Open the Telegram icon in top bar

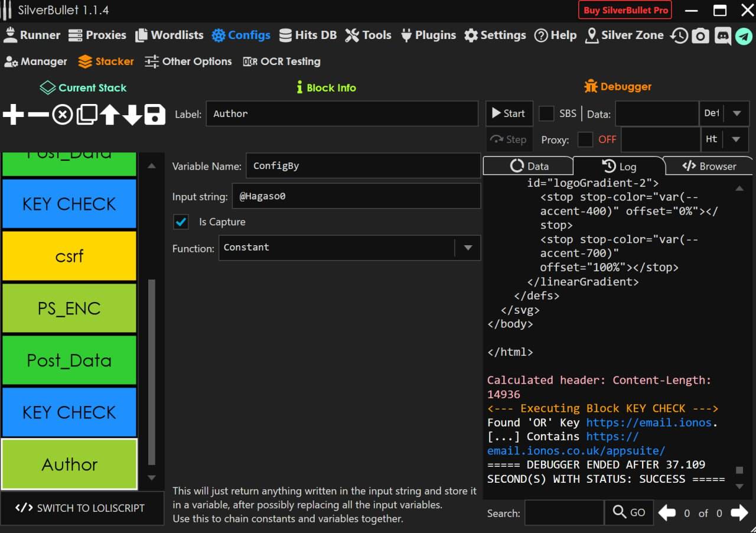(744, 36)
